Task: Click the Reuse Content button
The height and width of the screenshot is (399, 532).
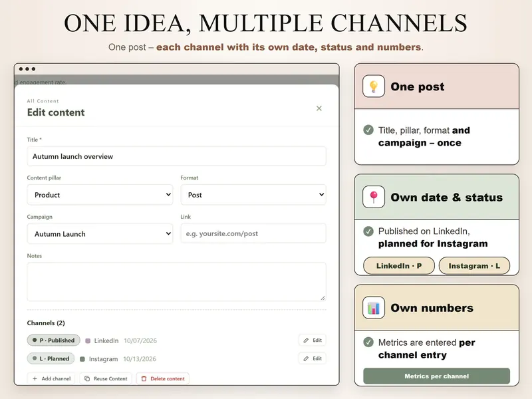Action: pyautogui.click(x=106, y=378)
